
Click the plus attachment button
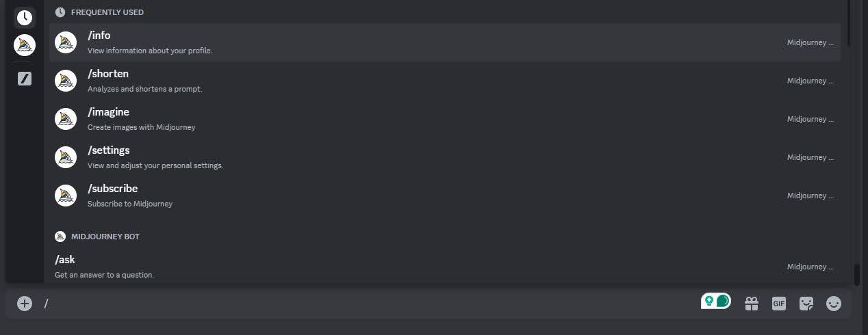point(25,304)
